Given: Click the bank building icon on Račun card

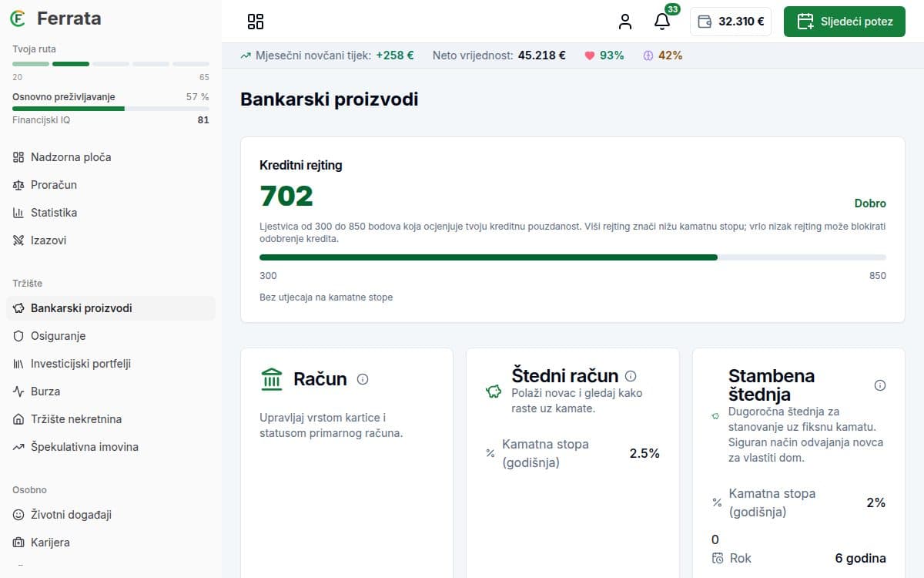Looking at the screenshot, I should 272,379.
